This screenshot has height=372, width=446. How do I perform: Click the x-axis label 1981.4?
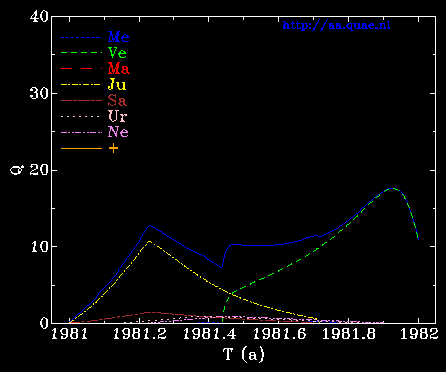coord(210,334)
